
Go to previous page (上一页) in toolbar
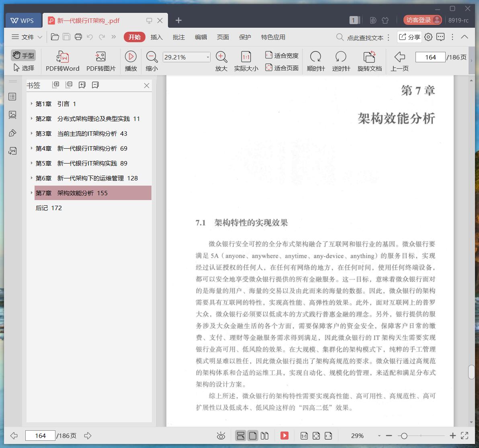(x=399, y=61)
